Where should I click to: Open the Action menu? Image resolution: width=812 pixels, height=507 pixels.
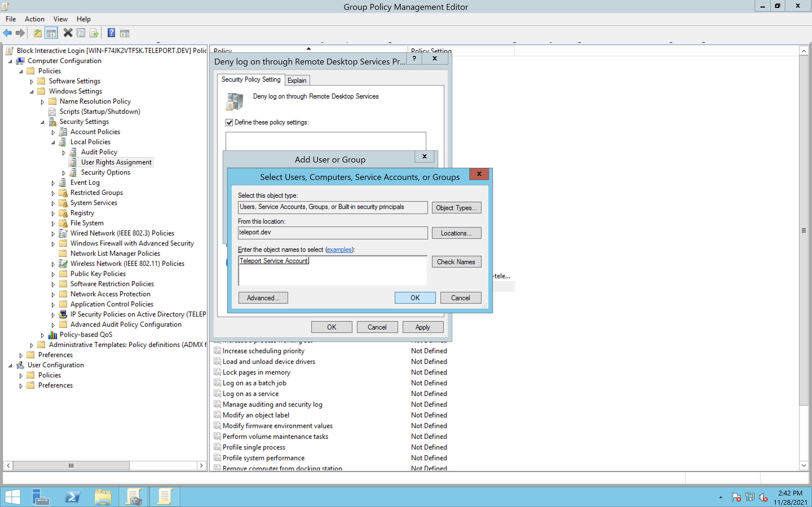(33, 19)
